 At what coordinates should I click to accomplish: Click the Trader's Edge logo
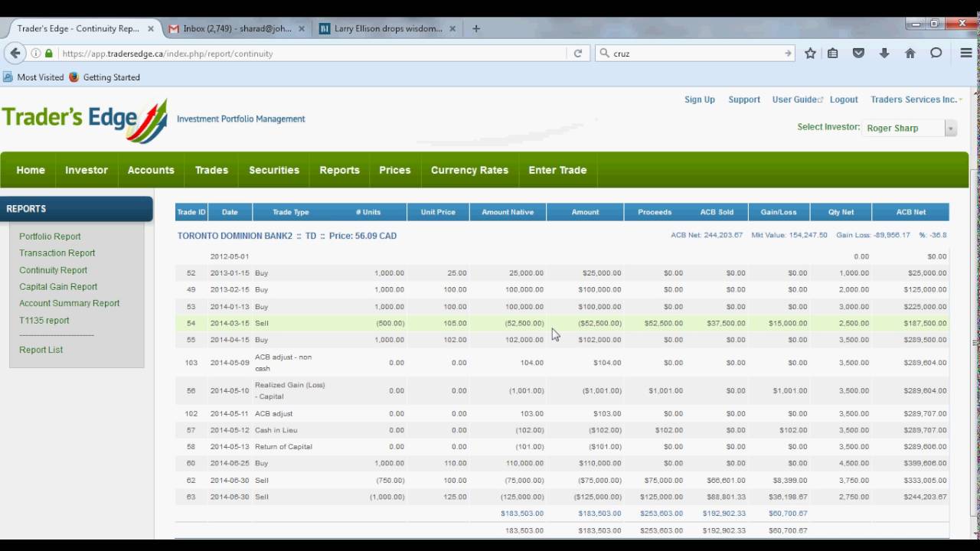[84, 120]
